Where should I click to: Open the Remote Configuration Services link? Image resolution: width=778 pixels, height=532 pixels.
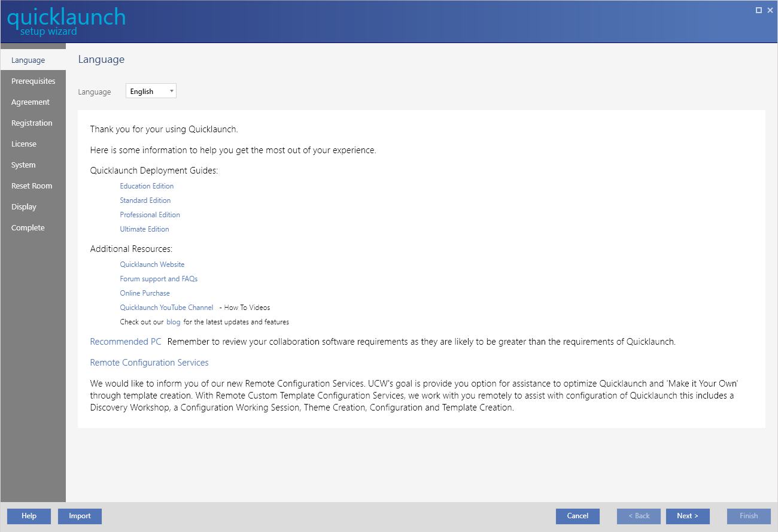tap(149, 363)
